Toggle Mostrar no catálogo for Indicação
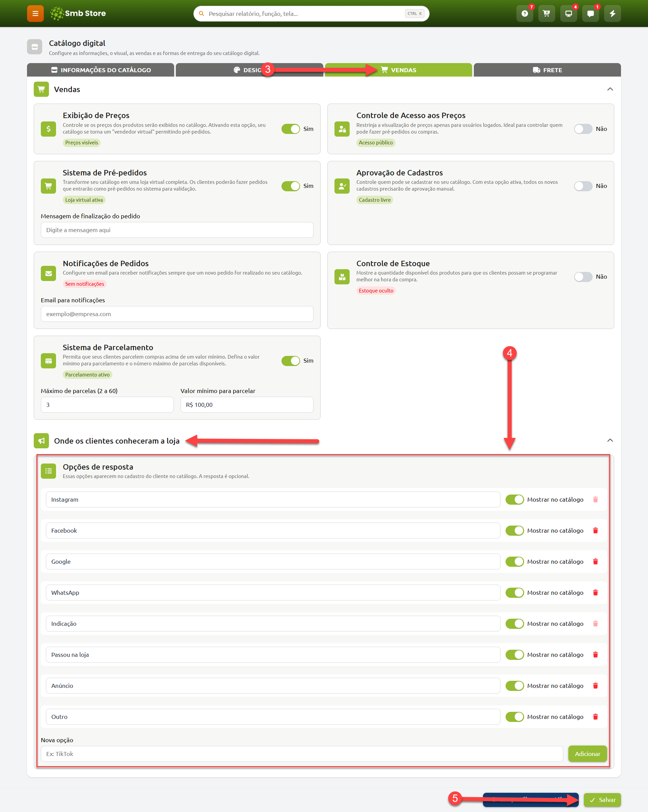The width and height of the screenshot is (648, 812). pyautogui.click(x=515, y=624)
